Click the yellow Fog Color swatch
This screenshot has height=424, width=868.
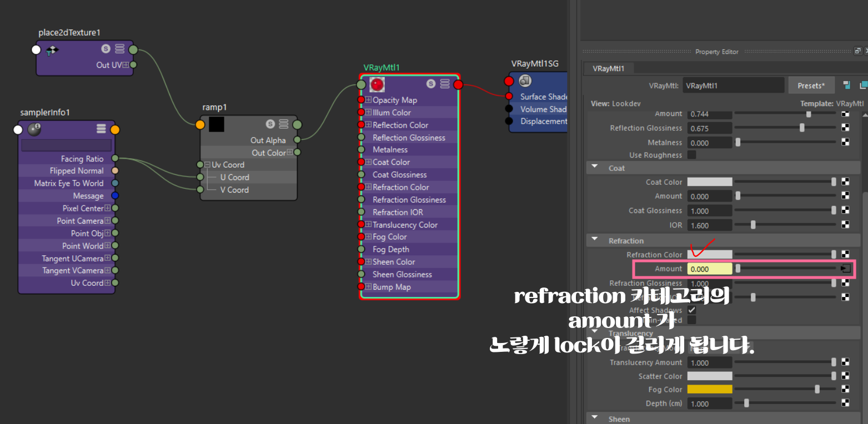[x=710, y=390]
